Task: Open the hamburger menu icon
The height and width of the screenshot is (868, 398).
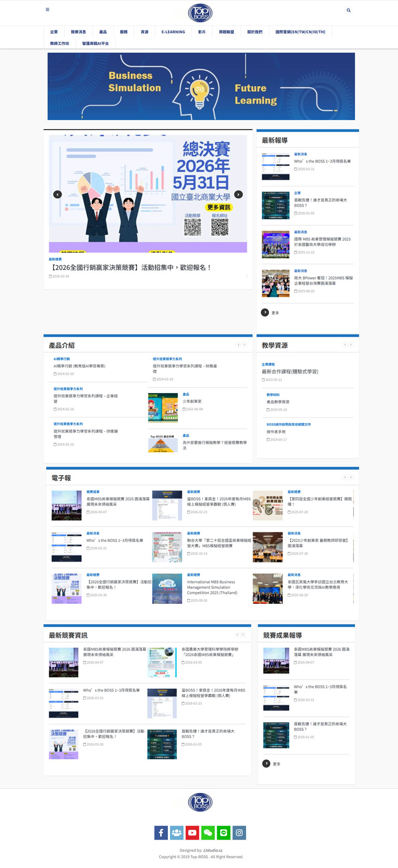Action: [x=48, y=10]
